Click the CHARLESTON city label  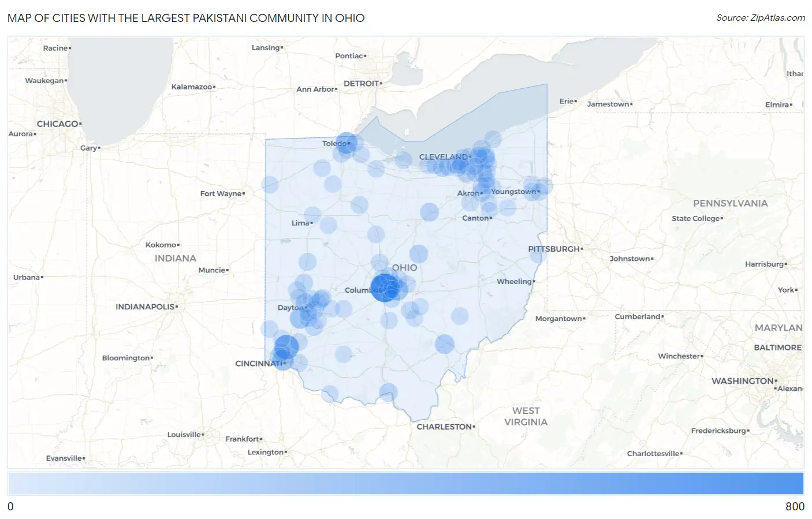pos(444,427)
